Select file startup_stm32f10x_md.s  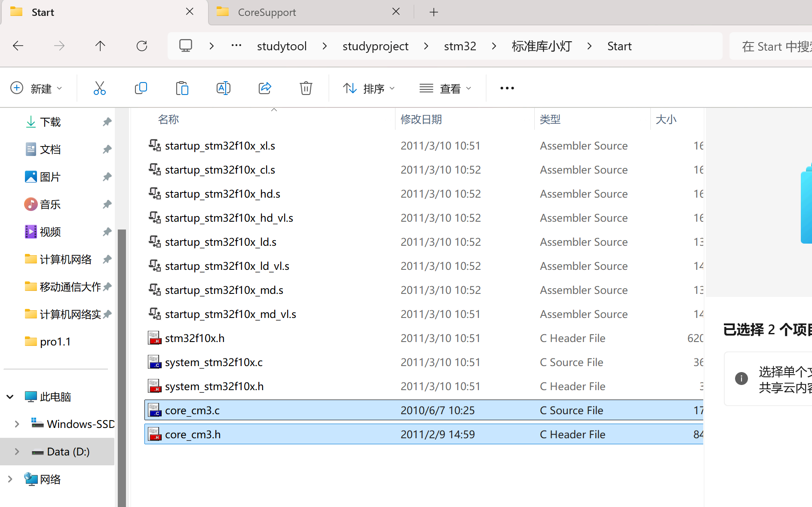(x=424, y=290)
